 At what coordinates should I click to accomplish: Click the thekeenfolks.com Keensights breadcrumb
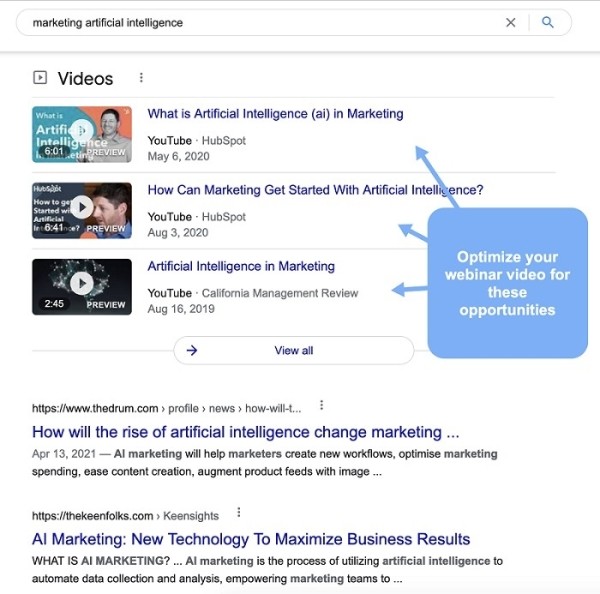125,514
